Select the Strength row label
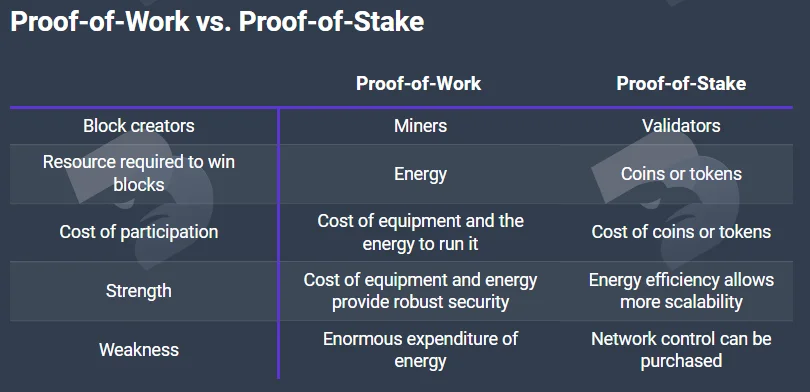 click(x=138, y=291)
